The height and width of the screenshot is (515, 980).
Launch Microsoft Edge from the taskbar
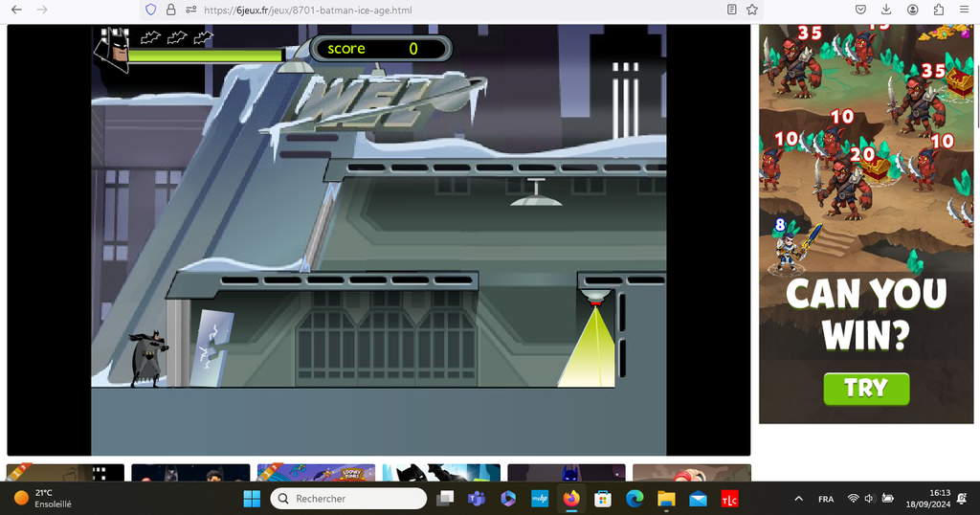coord(635,498)
